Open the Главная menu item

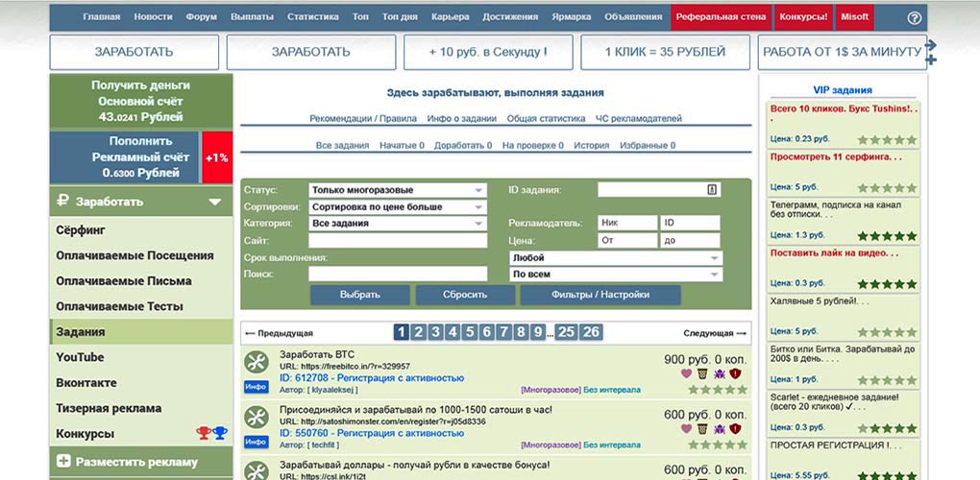(101, 17)
